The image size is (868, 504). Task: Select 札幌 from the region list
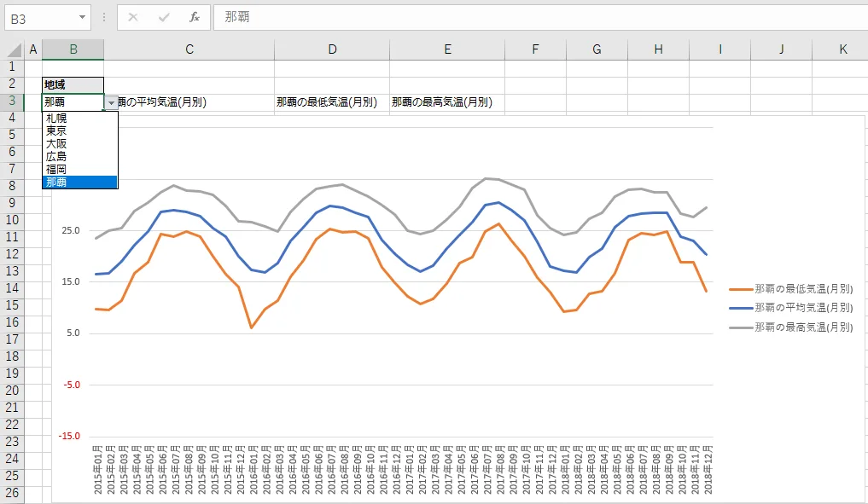56,119
